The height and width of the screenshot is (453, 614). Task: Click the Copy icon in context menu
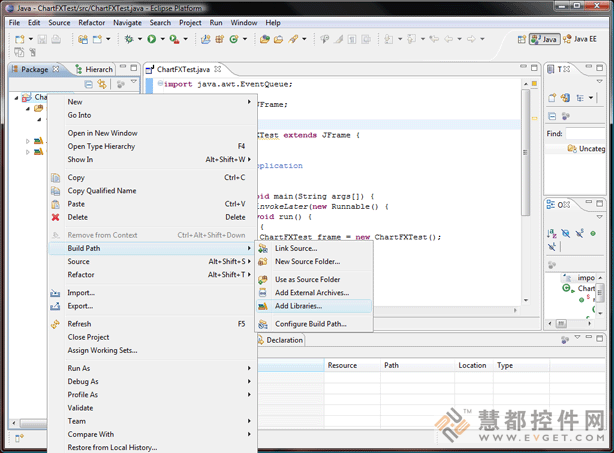pyautogui.click(x=55, y=178)
